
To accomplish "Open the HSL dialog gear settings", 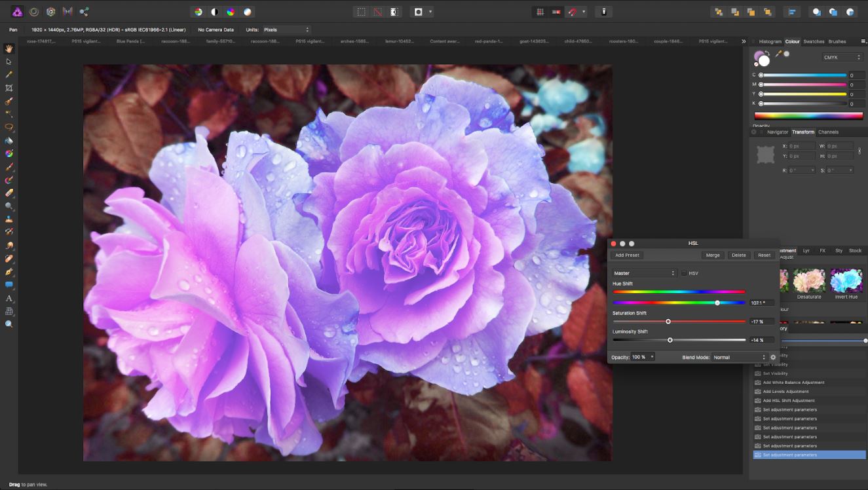I will (773, 357).
